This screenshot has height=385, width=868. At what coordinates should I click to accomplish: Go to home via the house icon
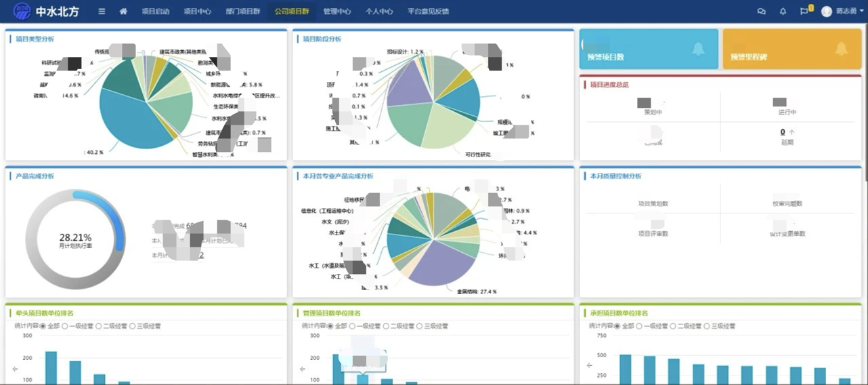coord(123,12)
